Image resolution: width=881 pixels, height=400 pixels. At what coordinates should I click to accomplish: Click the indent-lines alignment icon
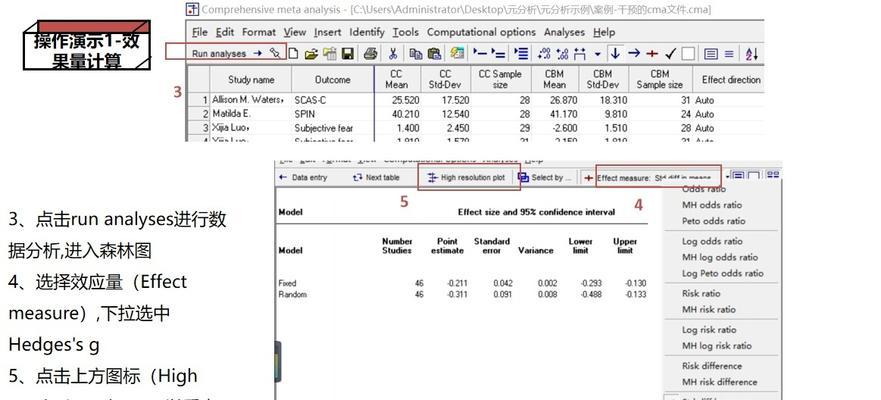(x=521, y=54)
